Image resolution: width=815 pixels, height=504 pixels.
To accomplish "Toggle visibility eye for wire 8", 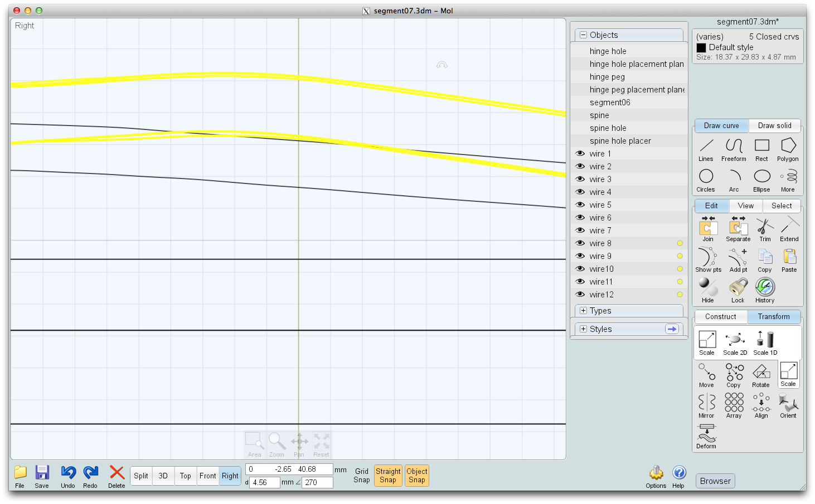I will pyautogui.click(x=580, y=243).
